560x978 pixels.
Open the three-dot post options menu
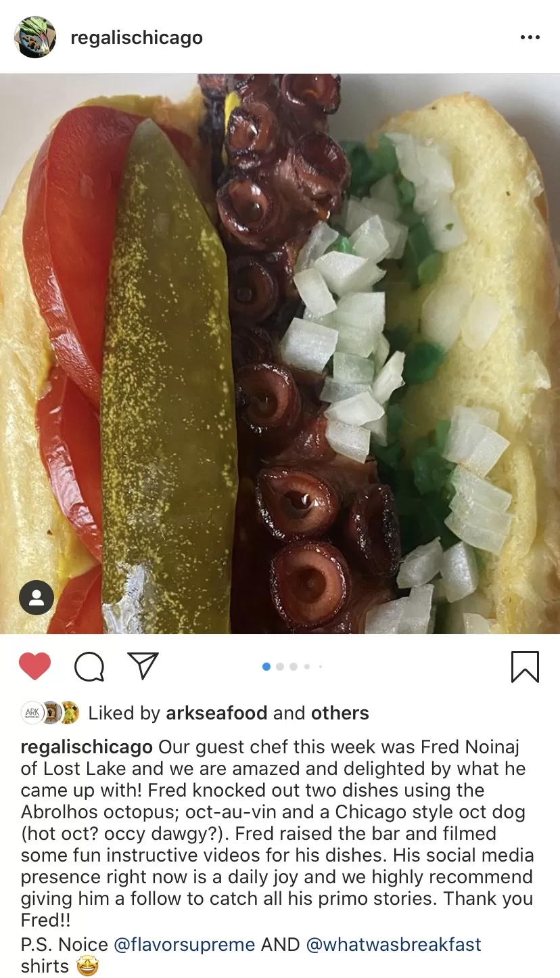tap(530, 37)
